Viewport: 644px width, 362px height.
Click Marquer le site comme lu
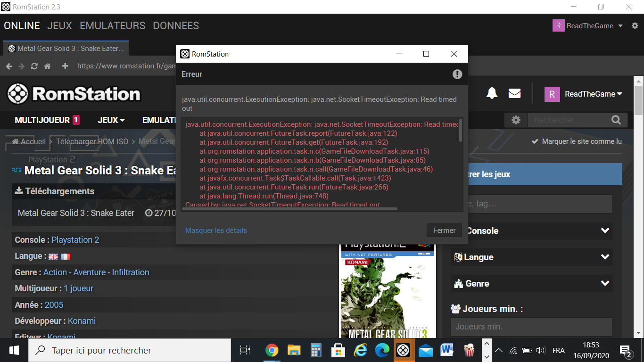(x=577, y=141)
